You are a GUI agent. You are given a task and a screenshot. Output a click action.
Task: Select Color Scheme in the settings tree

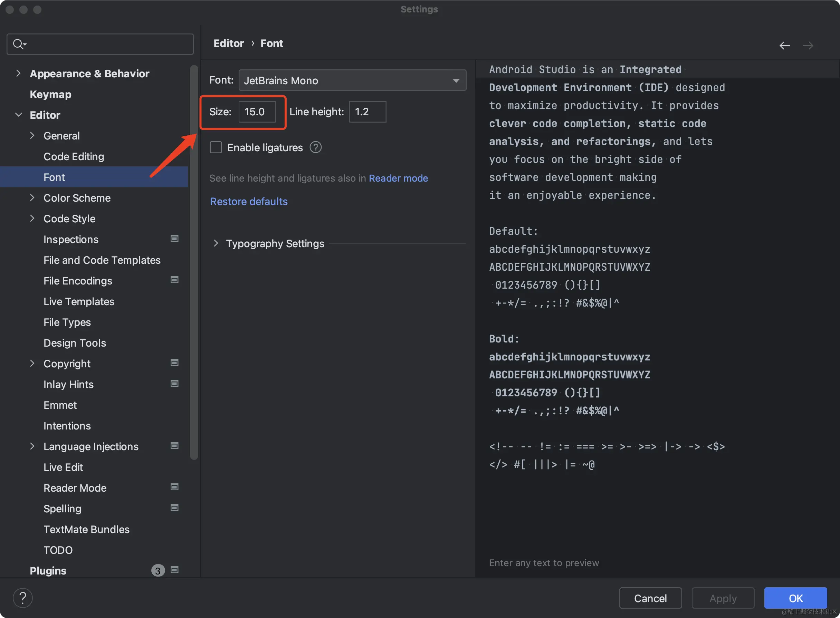[x=77, y=198]
